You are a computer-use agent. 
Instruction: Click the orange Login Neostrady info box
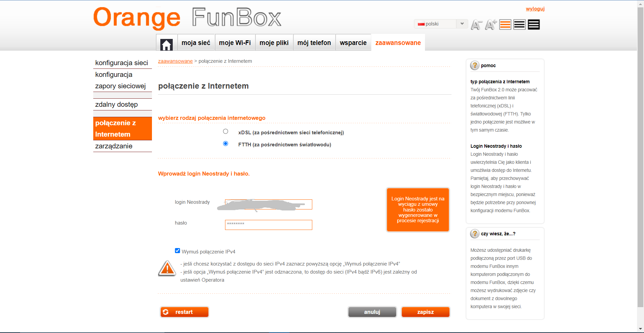(x=418, y=210)
